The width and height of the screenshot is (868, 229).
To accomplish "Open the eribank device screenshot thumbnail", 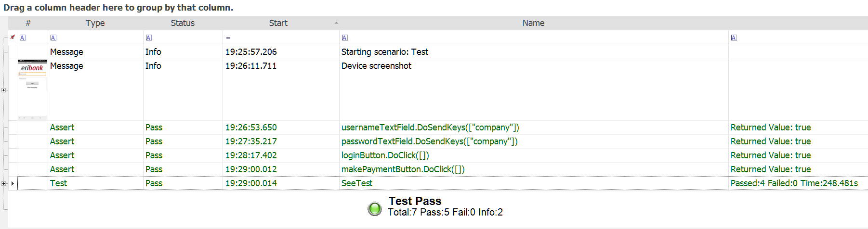I will (x=32, y=89).
